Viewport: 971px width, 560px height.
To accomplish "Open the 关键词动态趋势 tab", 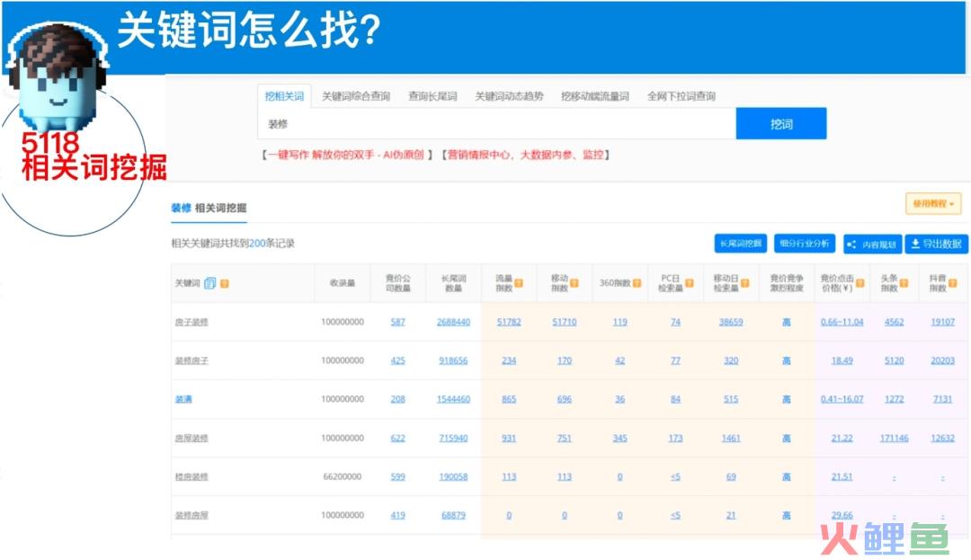I will click(x=509, y=96).
